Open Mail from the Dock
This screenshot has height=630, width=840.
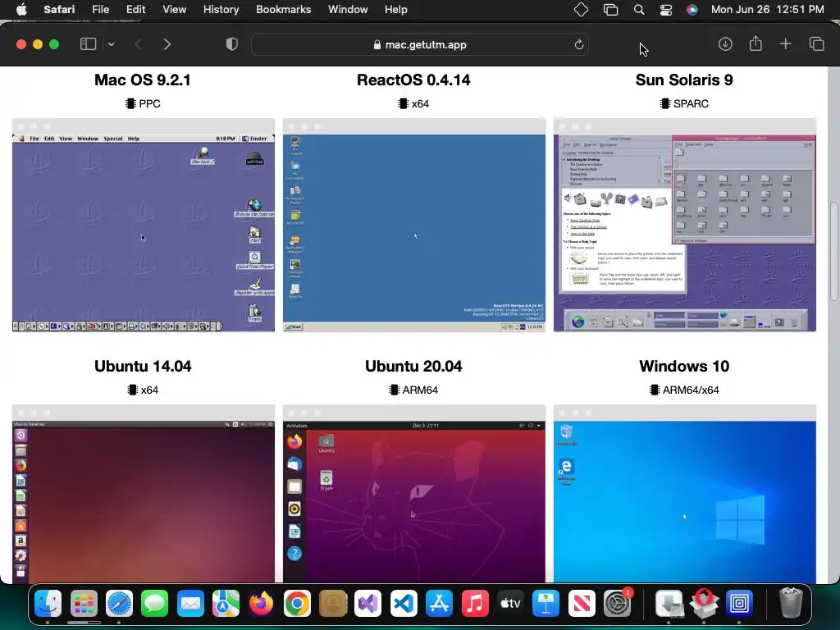point(190,604)
